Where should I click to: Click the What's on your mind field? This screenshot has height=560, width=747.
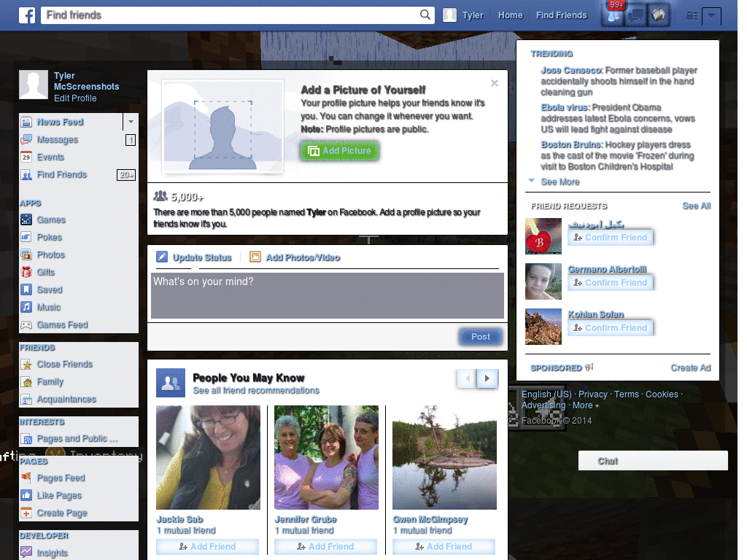coord(327,294)
